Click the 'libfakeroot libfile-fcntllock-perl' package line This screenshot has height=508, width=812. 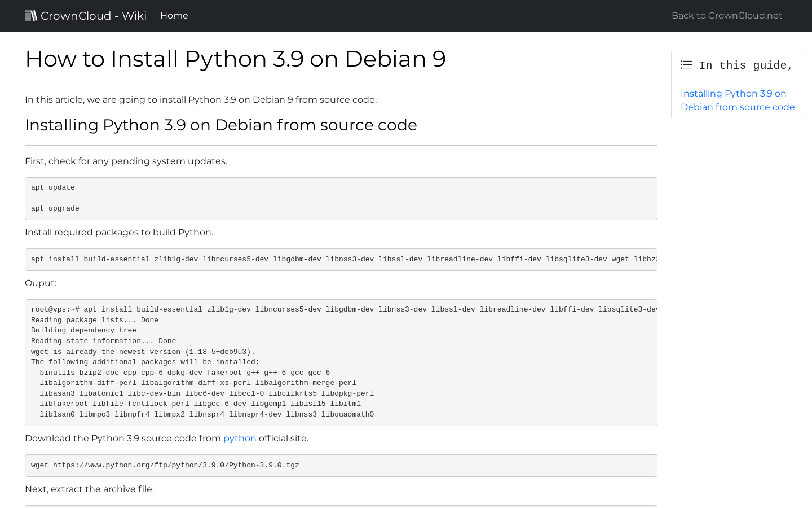click(200, 404)
